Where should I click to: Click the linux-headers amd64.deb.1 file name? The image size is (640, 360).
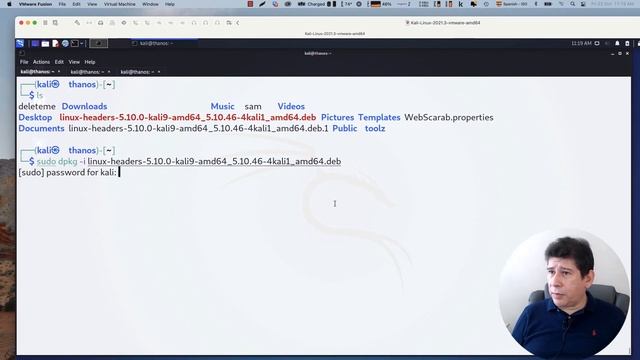coord(198,128)
